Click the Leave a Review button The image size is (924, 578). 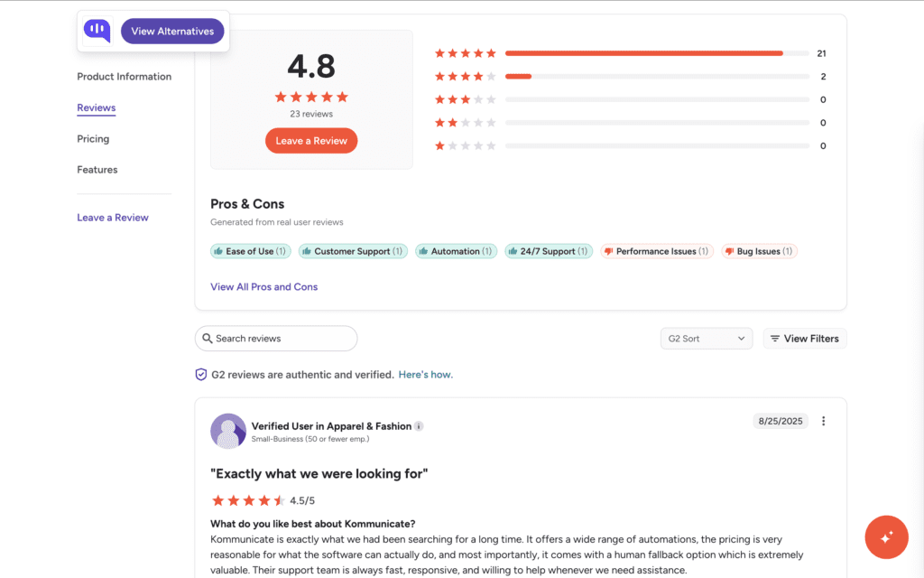click(310, 140)
